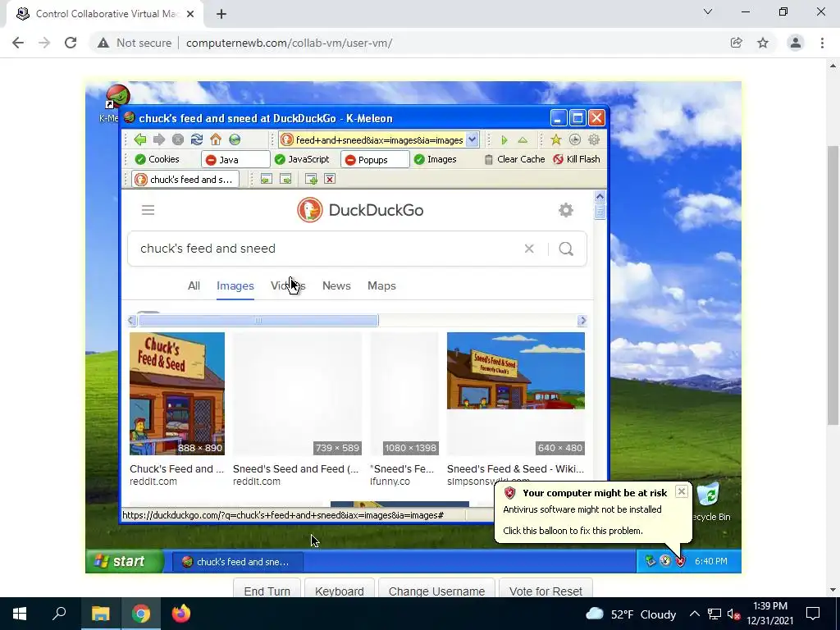This screenshot has width=840, height=630.
Task: Click the horizontal scrollbar right arrow
Action: [582, 321]
